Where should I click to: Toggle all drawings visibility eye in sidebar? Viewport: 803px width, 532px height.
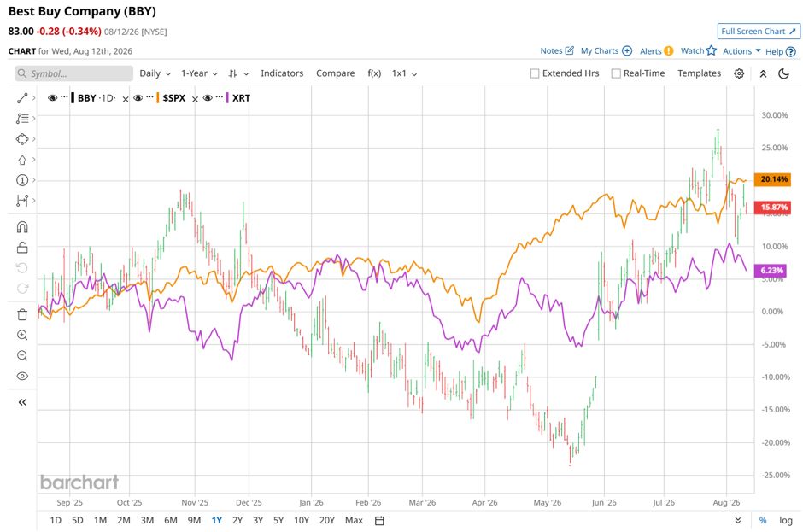click(x=22, y=376)
